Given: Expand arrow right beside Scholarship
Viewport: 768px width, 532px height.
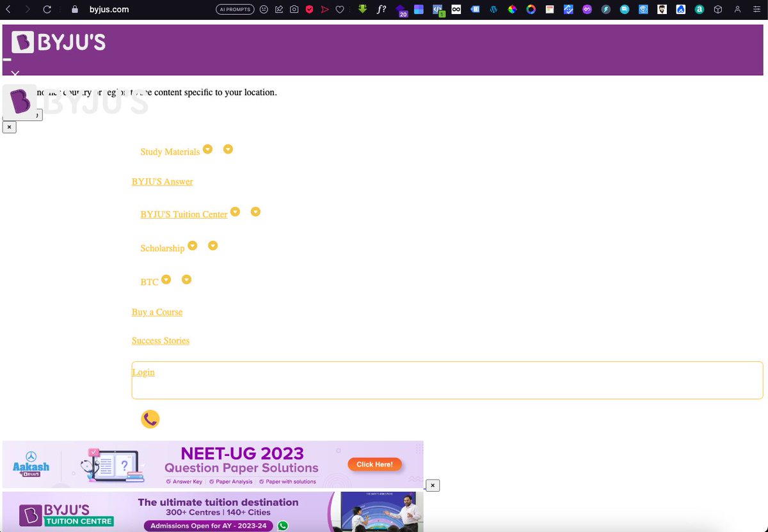Looking at the screenshot, I should [x=192, y=246].
